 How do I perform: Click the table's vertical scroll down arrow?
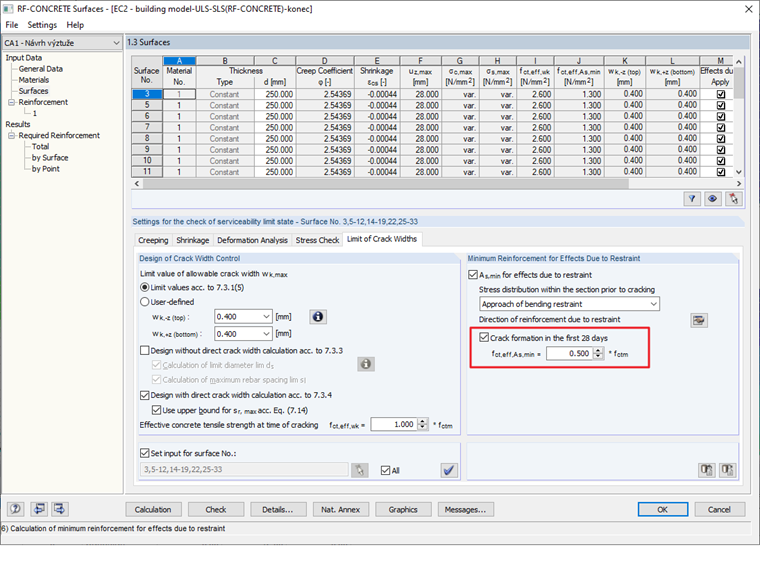pos(739,172)
